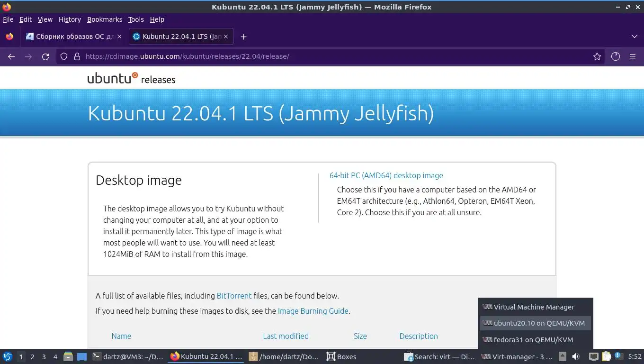This screenshot has height=364, width=644.
Task: Switch to workspace 3
Action: coord(44,357)
